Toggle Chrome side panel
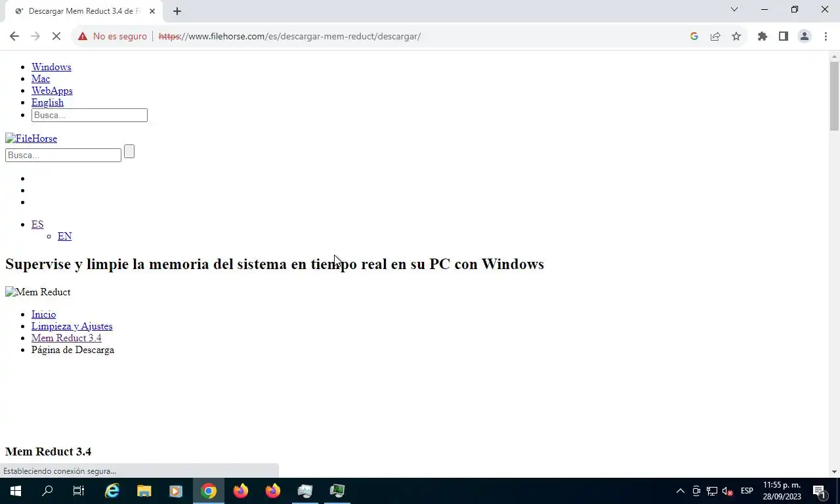This screenshot has height=504, width=840. pos(783,36)
